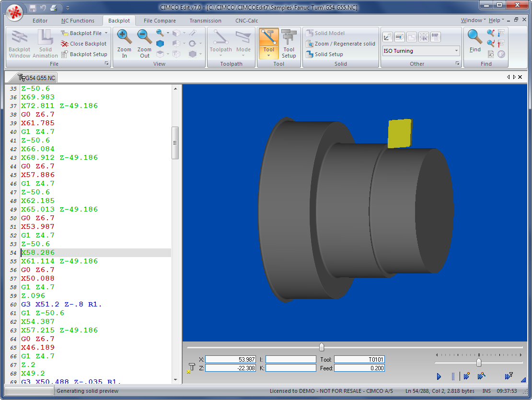The height and width of the screenshot is (400, 532).
Task: Click the go to next tool change icon
Action: coord(501,33)
